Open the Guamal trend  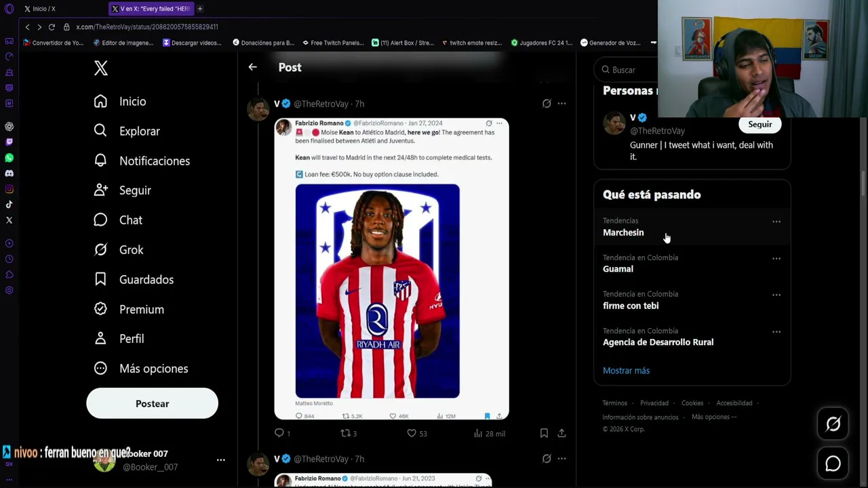tap(692, 264)
